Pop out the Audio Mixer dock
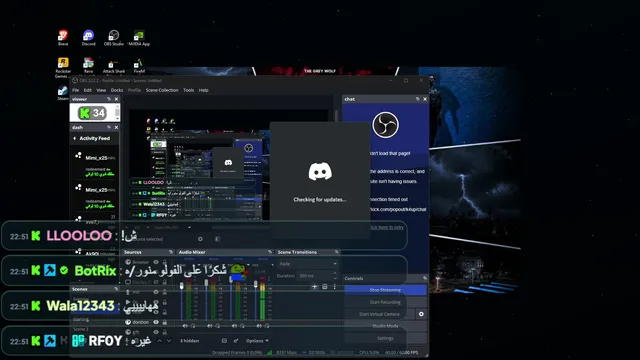Viewport: 640px width, 360px height. (x=270, y=252)
